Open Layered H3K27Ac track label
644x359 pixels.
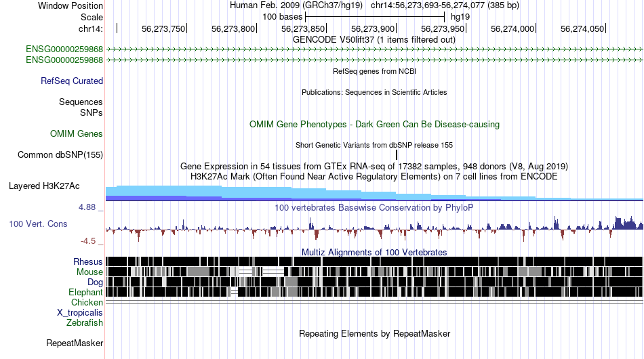(x=44, y=186)
